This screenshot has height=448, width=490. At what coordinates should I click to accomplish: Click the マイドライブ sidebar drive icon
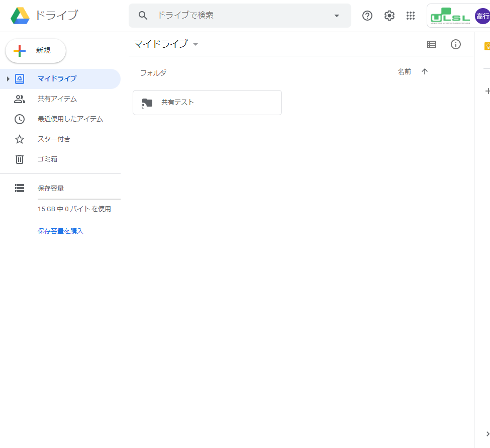point(20,79)
